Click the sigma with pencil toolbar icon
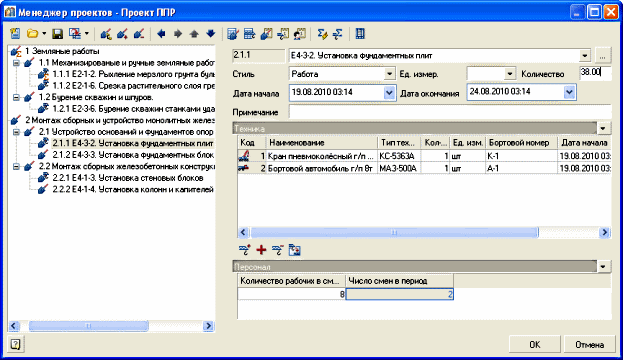Screen dimensions: 623x360 (x=322, y=34)
